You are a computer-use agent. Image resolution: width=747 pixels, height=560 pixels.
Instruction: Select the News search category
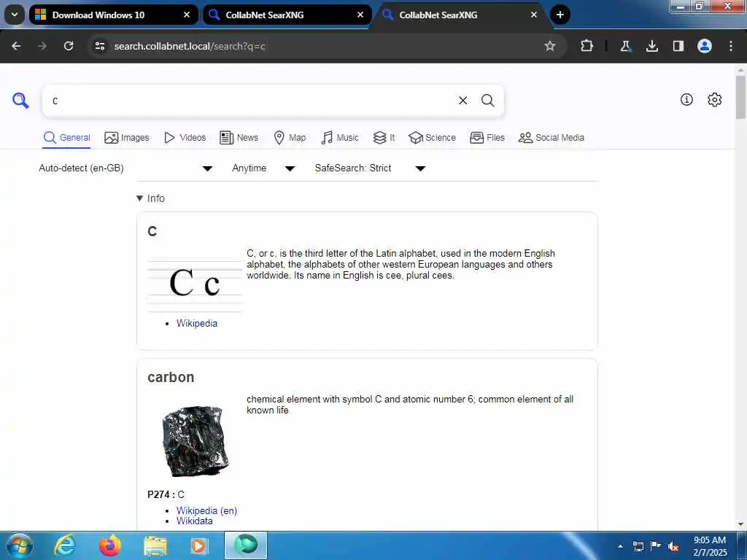[x=239, y=138]
